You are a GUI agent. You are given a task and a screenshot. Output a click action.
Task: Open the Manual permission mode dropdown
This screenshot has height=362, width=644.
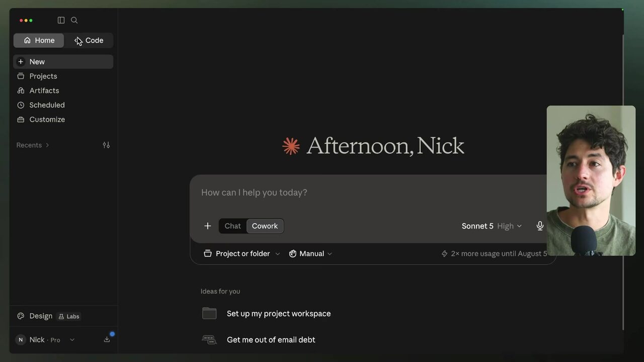(310, 254)
